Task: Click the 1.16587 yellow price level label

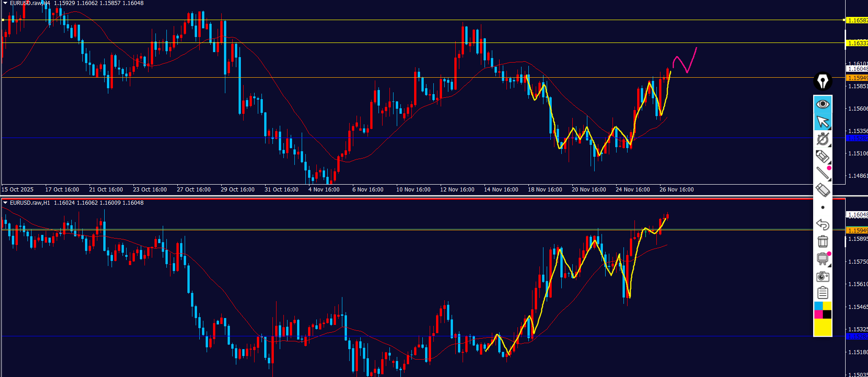Action: (857, 21)
